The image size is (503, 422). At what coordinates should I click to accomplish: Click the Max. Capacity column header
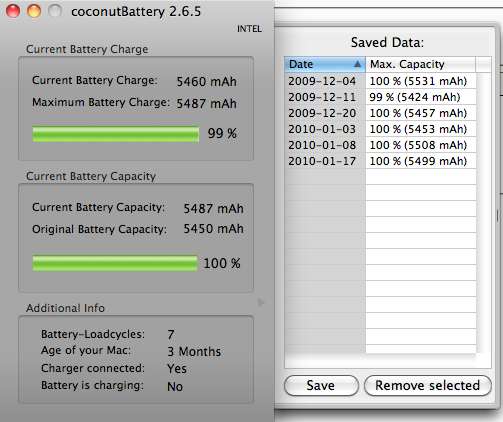click(420, 64)
